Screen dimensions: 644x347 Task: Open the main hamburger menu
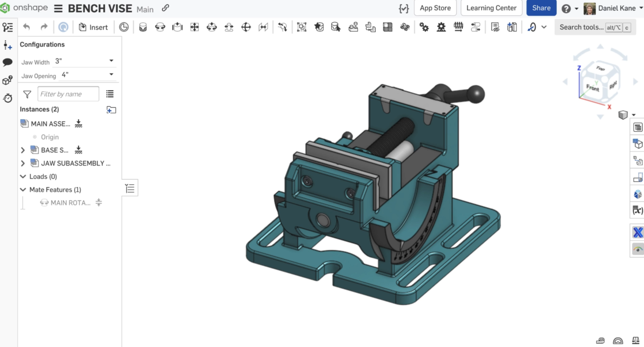[x=58, y=8]
